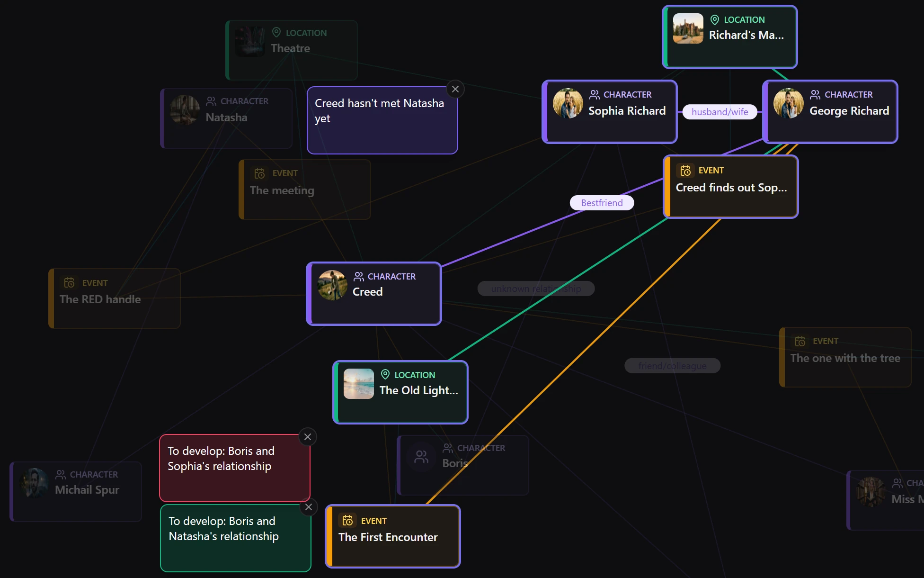This screenshot has width=924, height=578.
Task: Click George Richard's avatar photo
Action: [789, 103]
